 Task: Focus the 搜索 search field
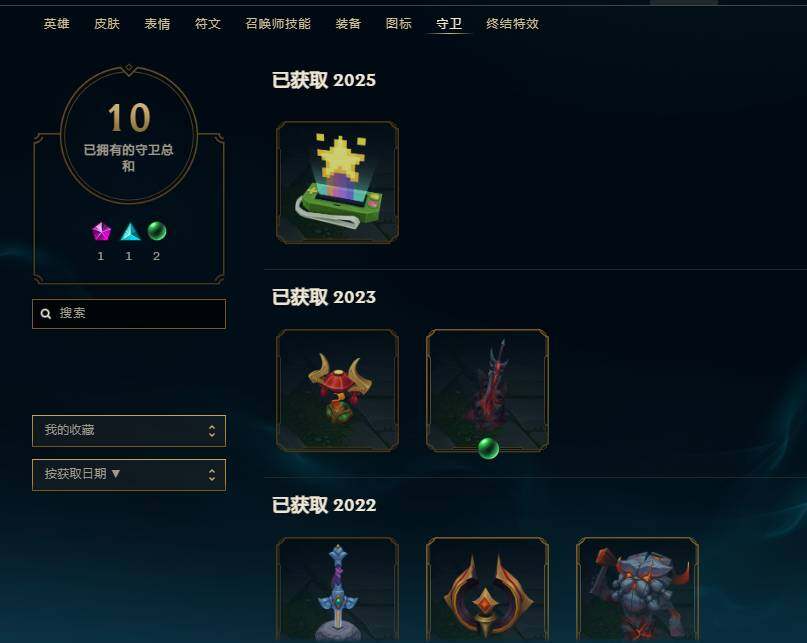pyautogui.click(x=129, y=314)
